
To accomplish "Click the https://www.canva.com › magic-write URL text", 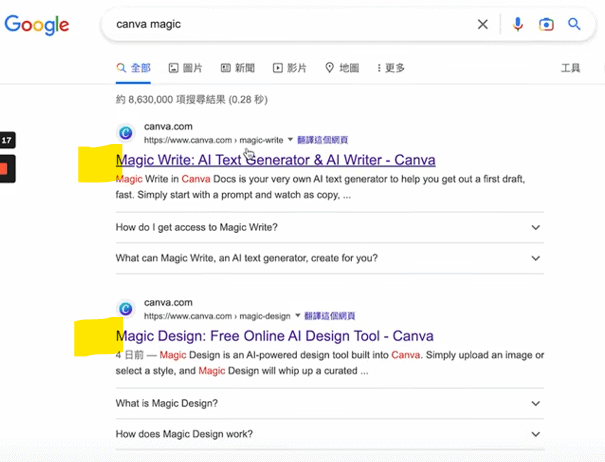I will (213, 140).
